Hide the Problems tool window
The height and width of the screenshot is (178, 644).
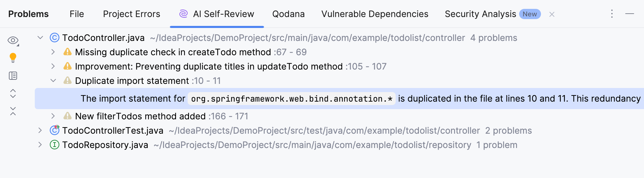[630, 14]
